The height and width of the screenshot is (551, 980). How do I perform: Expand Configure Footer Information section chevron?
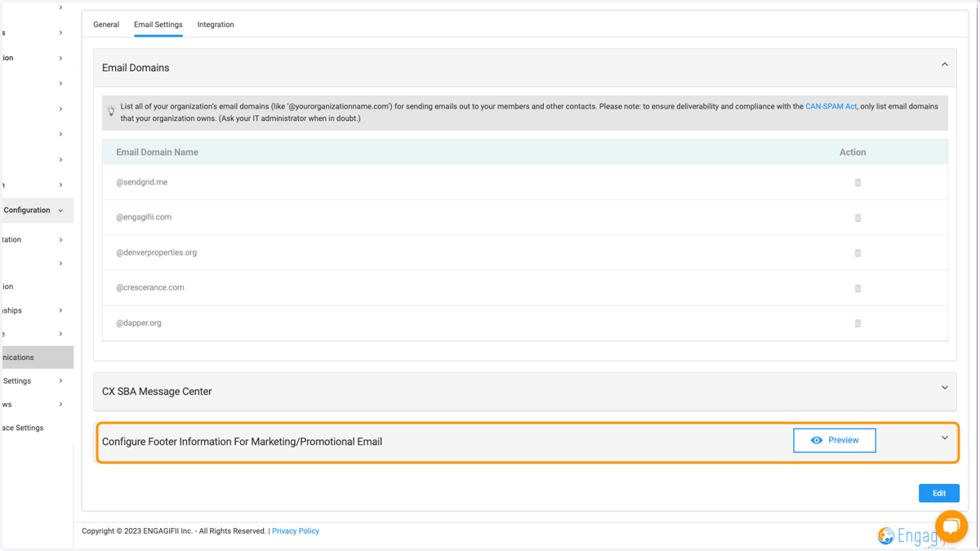pos(945,438)
